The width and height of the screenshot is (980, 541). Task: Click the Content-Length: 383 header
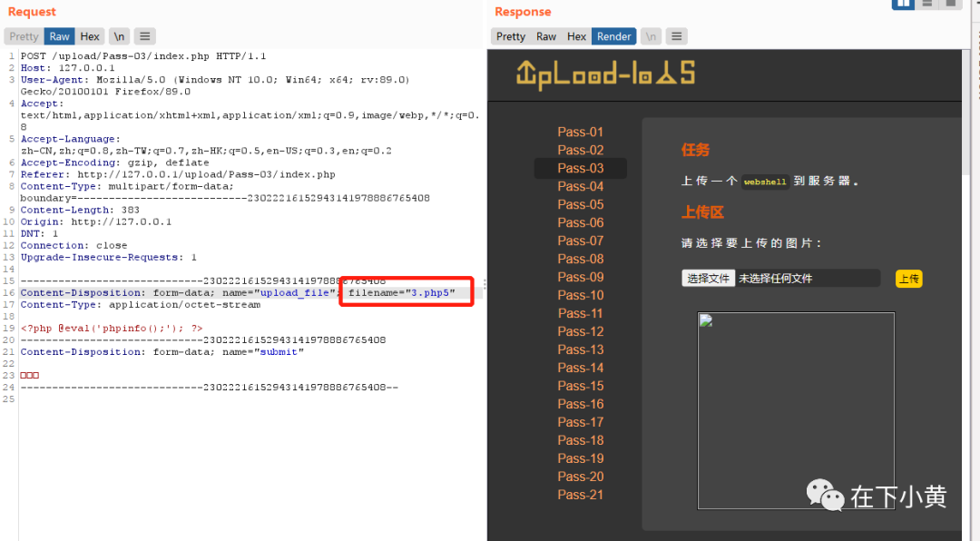pos(80,211)
